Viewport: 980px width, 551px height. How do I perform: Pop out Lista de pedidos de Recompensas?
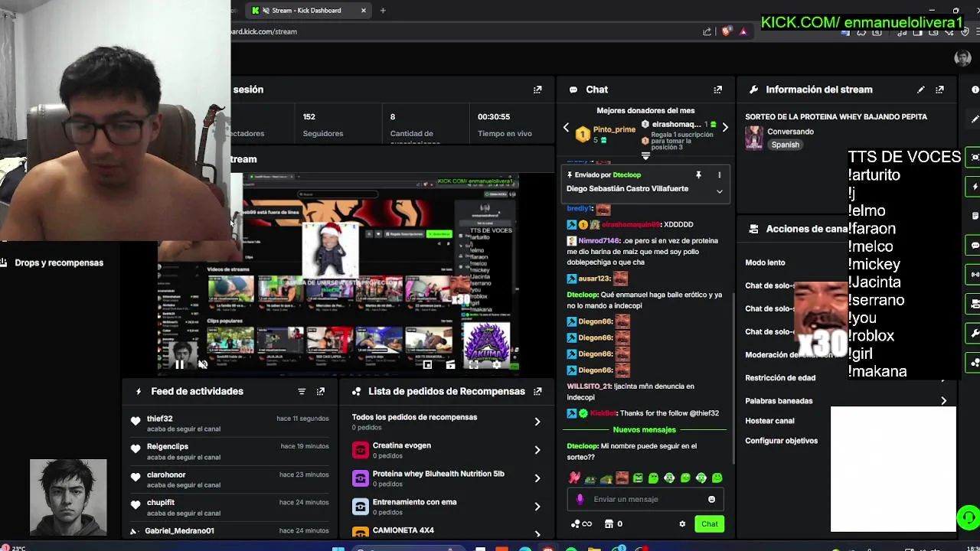pos(537,391)
